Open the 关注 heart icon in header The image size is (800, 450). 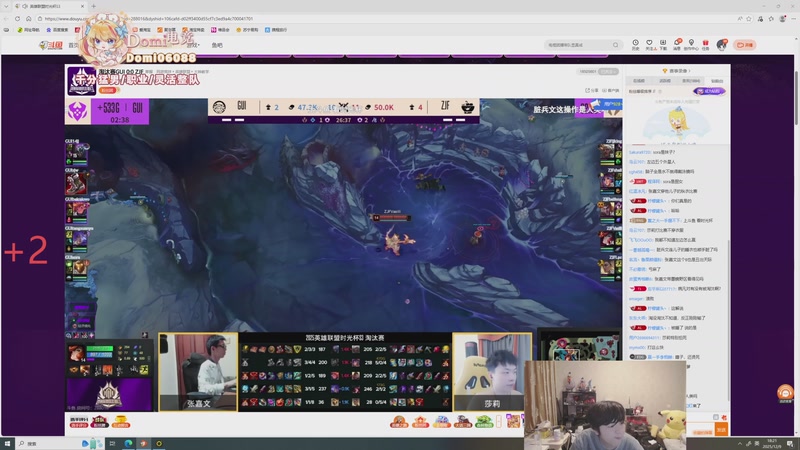tap(649, 45)
